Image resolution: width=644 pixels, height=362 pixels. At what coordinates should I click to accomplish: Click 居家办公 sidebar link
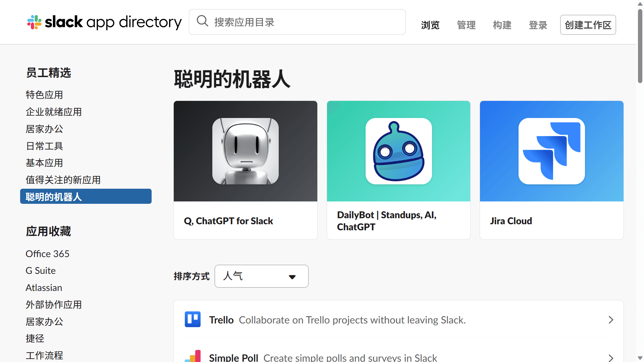44,129
